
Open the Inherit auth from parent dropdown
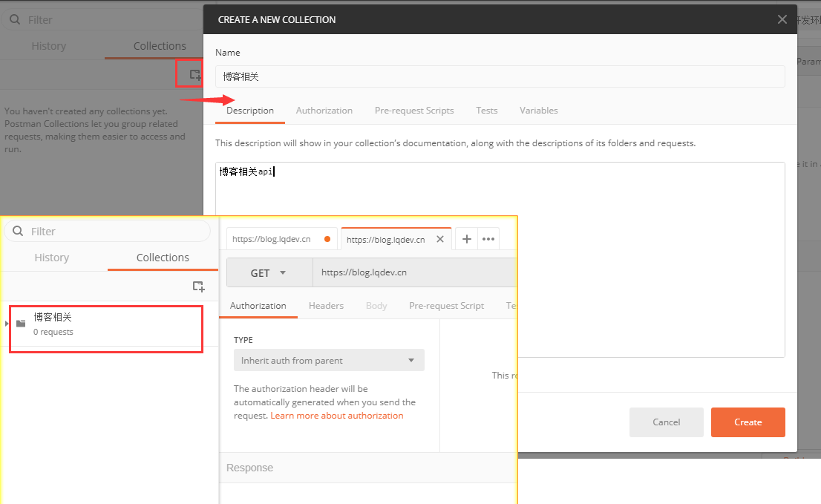click(x=329, y=361)
